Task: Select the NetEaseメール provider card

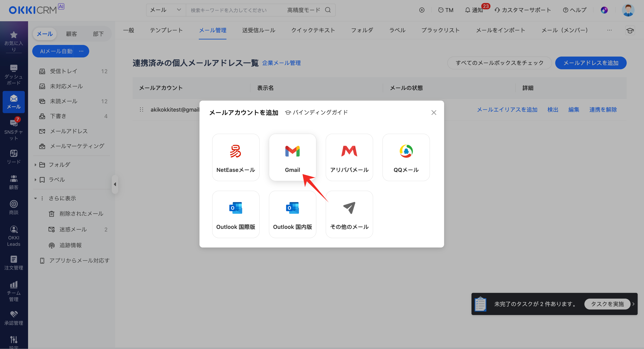Action: tap(235, 157)
